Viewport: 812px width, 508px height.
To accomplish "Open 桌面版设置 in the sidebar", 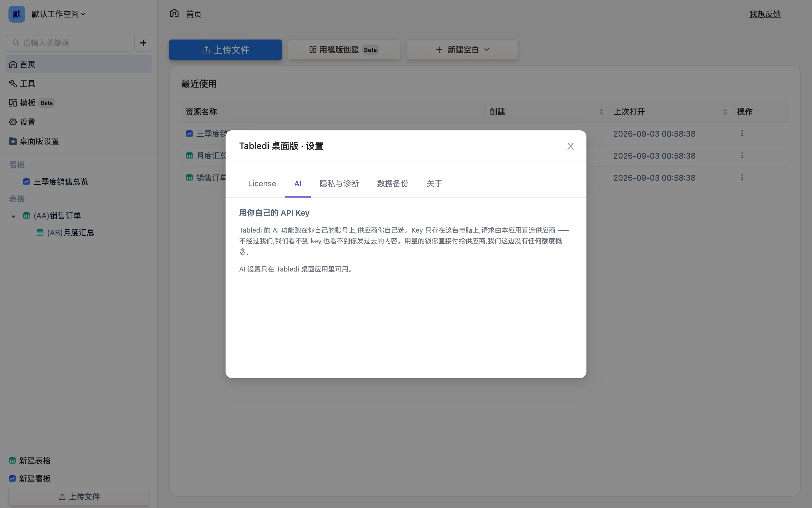I will 79,141.
